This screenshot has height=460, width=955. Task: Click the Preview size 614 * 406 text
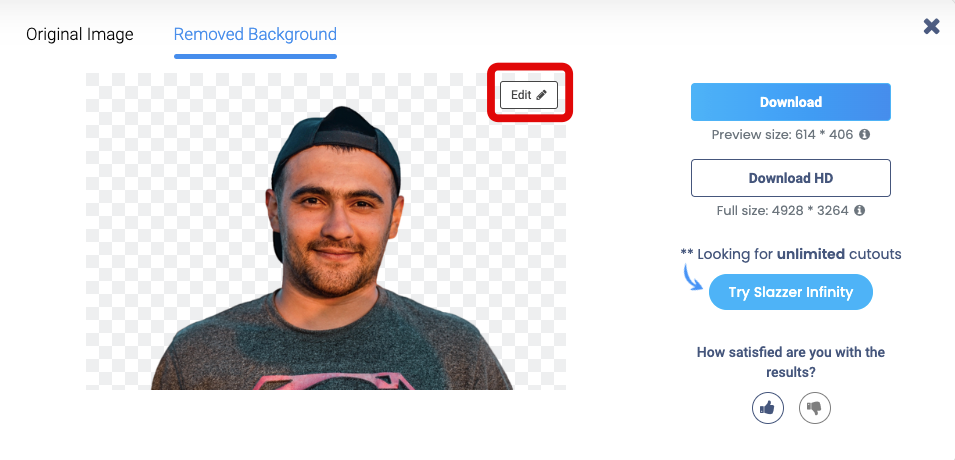coord(782,135)
